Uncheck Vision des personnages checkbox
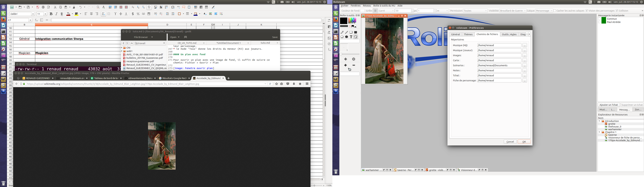The image size is (644, 187). click(587, 11)
